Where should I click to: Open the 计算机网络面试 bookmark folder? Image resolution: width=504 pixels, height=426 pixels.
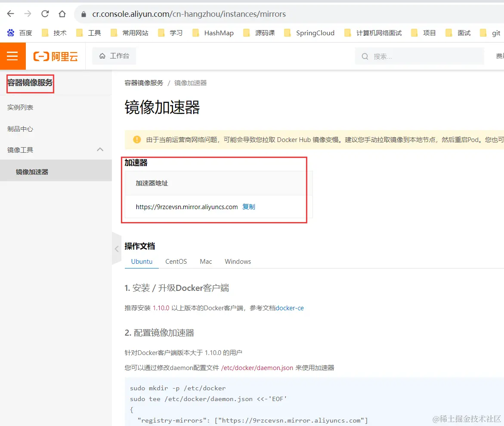tap(373, 33)
